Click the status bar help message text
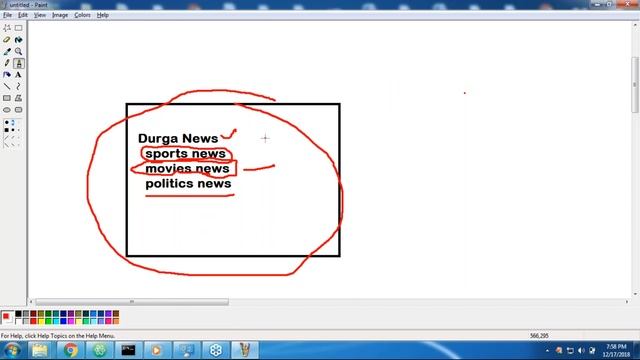This screenshot has width=640, height=360. (x=58, y=336)
